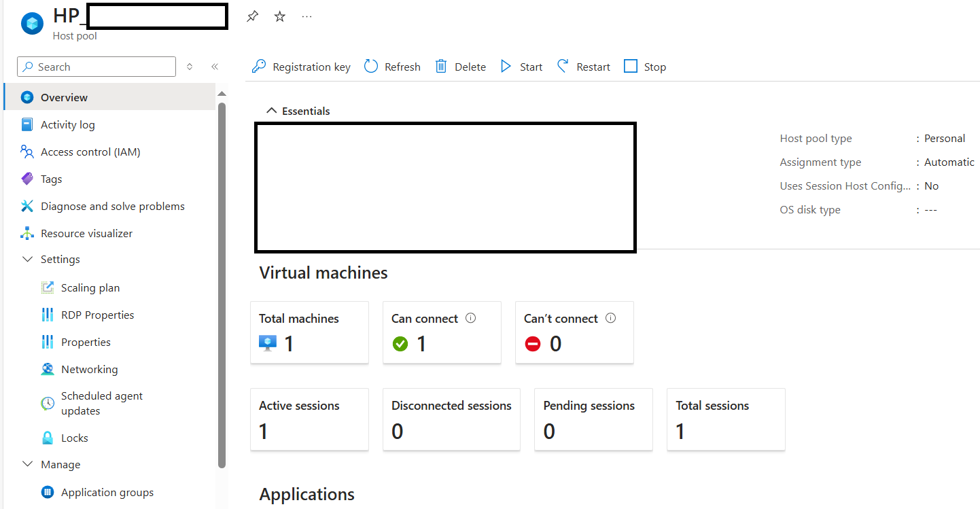Show info for Can connect
Image resolution: width=980 pixels, height=509 pixels.
tap(471, 318)
